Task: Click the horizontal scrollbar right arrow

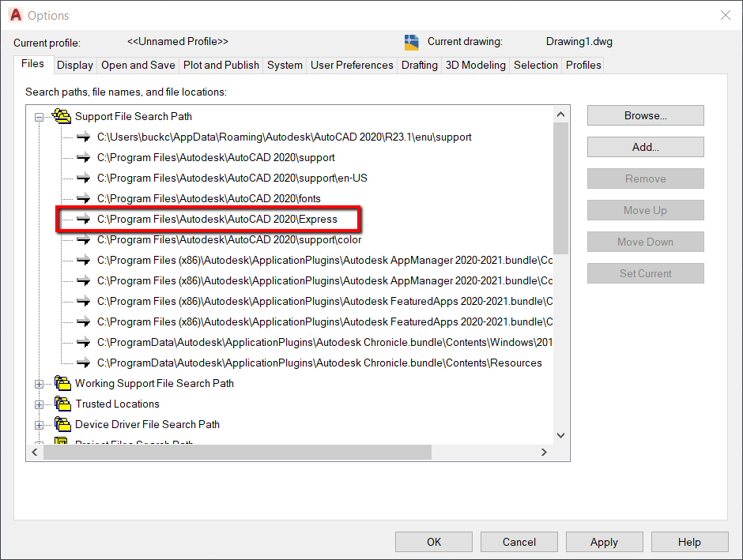Action: (x=544, y=452)
